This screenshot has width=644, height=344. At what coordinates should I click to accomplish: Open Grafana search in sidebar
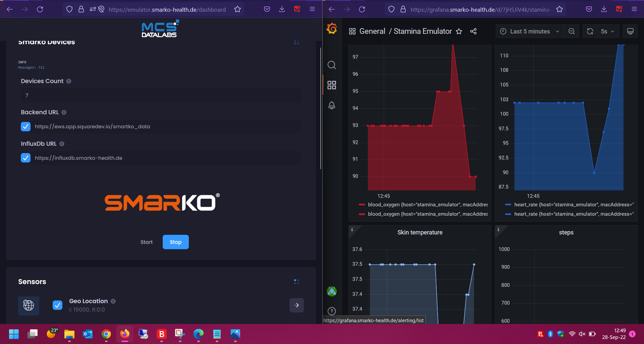click(x=331, y=65)
